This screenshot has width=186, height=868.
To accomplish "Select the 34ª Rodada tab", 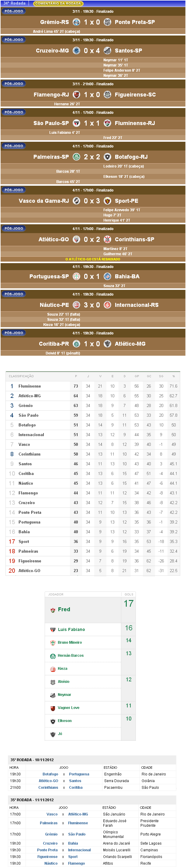I will click(15, 3).
